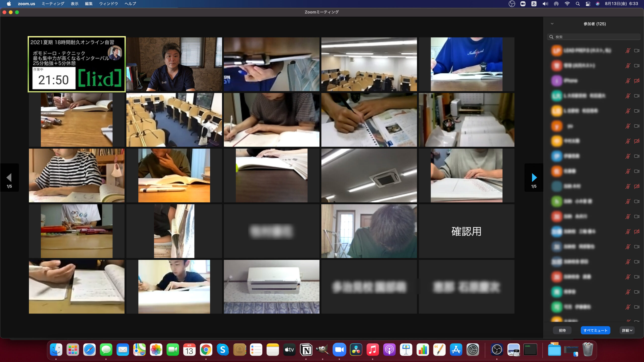This screenshot has width=644, height=362.
Task: Select the 確認用 participant tile
Action: coord(466,231)
